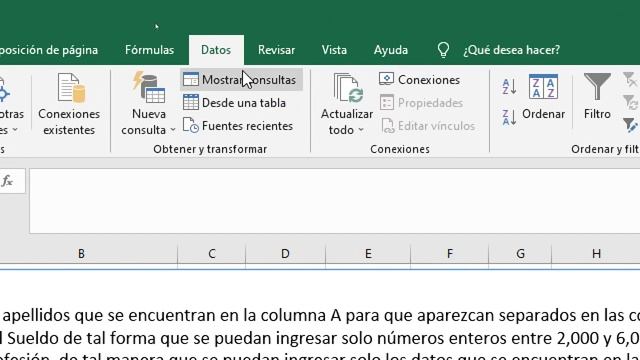Click Editar vínculos
This screenshot has height=360, width=640.
click(428, 126)
